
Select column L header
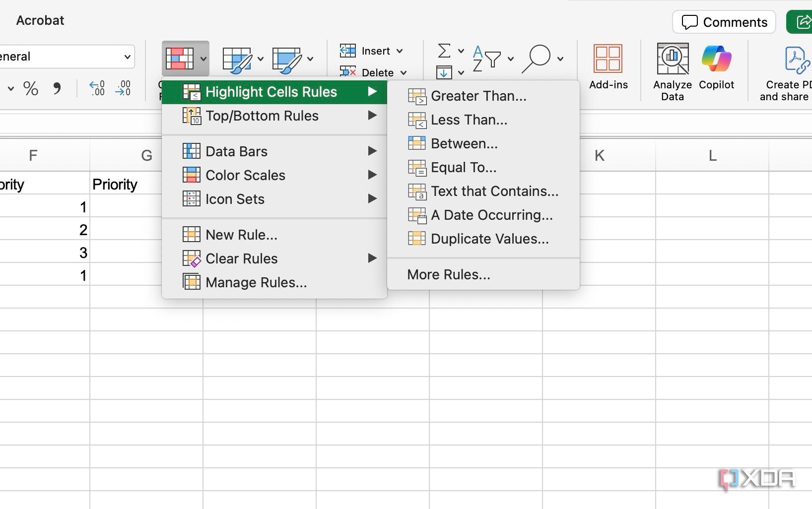pyautogui.click(x=712, y=156)
